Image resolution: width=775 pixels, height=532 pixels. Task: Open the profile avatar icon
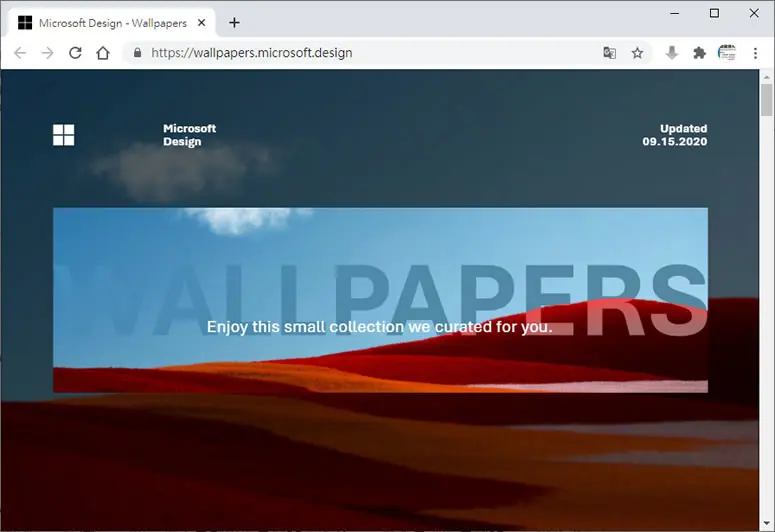[727, 52]
